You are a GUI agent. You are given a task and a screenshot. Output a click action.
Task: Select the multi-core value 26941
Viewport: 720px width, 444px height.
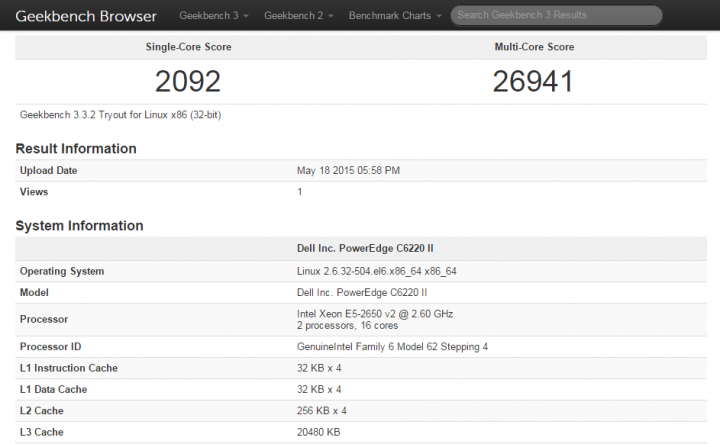533,81
